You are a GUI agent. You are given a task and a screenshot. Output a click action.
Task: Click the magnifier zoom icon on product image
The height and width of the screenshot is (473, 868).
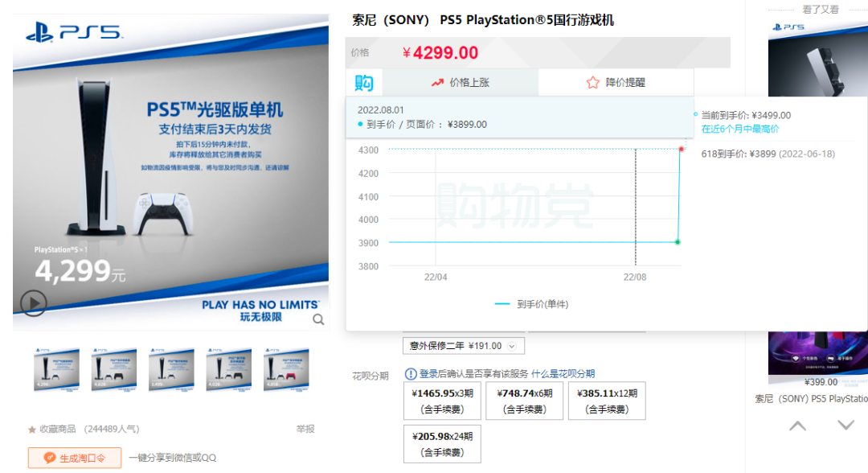[318, 319]
